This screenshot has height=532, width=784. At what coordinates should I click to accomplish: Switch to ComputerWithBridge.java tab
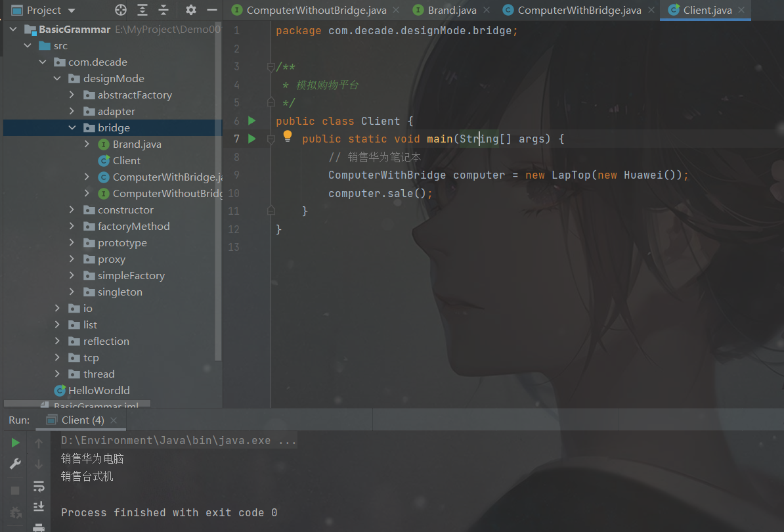[x=580, y=10]
